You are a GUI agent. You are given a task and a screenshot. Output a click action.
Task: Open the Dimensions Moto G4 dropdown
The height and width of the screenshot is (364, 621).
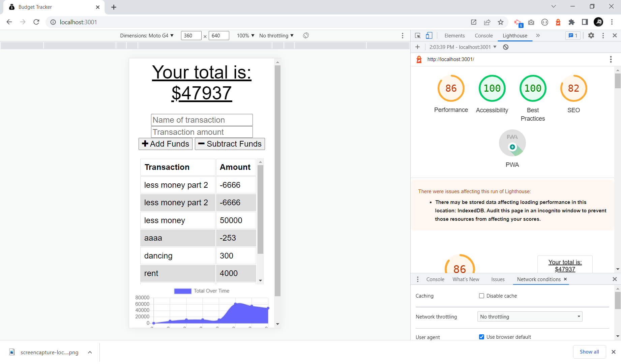(147, 35)
